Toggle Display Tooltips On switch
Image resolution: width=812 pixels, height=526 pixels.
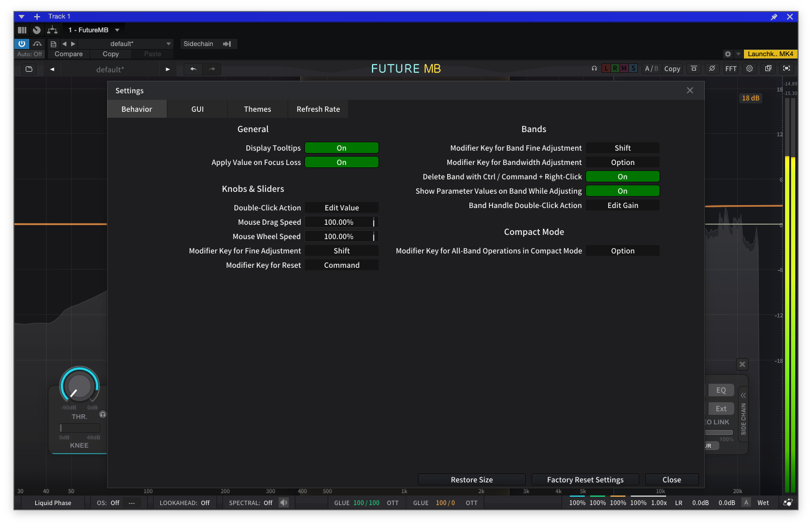[341, 148]
